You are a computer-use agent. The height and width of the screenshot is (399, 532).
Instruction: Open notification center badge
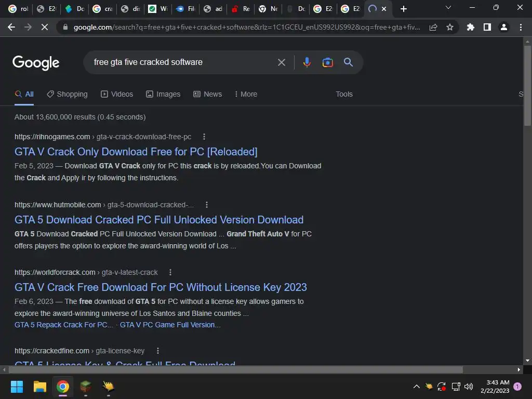click(x=517, y=387)
